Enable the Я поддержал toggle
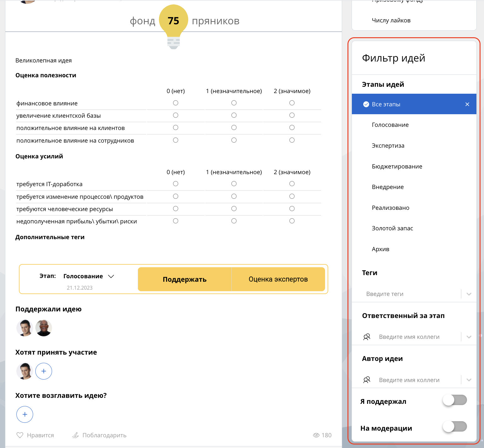This screenshot has width=484, height=448. pyautogui.click(x=455, y=400)
